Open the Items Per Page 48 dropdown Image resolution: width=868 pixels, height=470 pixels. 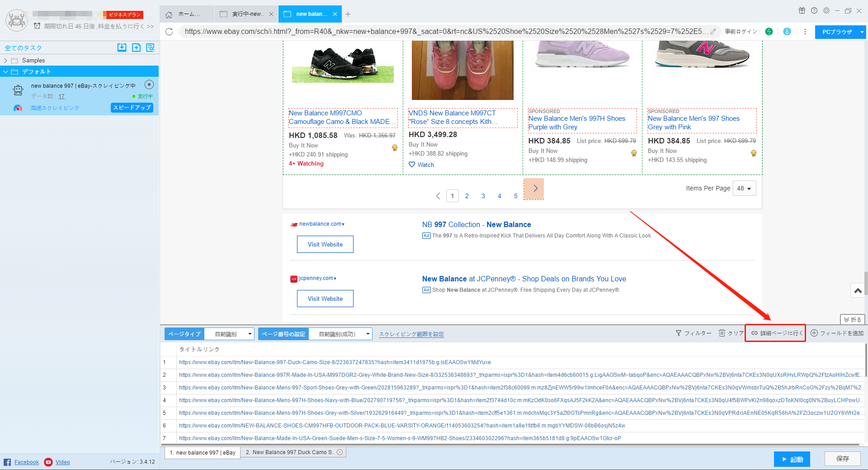pyautogui.click(x=744, y=188)
